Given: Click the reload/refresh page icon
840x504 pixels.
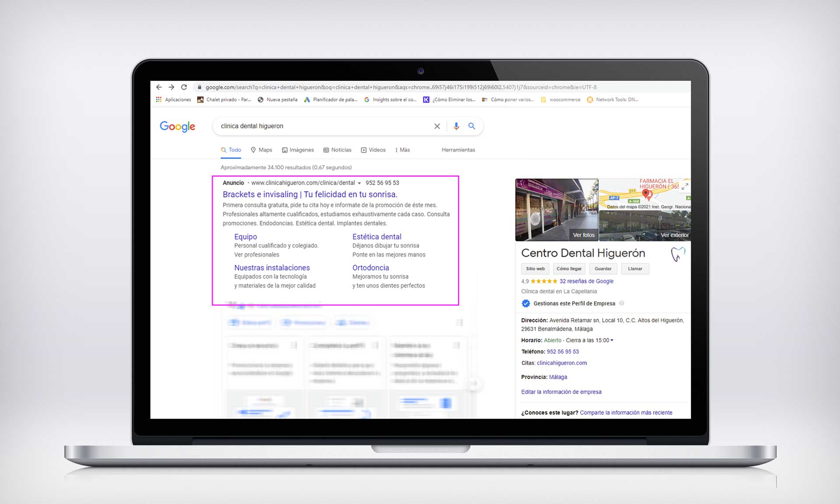Looking at the screenshot, I should [184, 87].
